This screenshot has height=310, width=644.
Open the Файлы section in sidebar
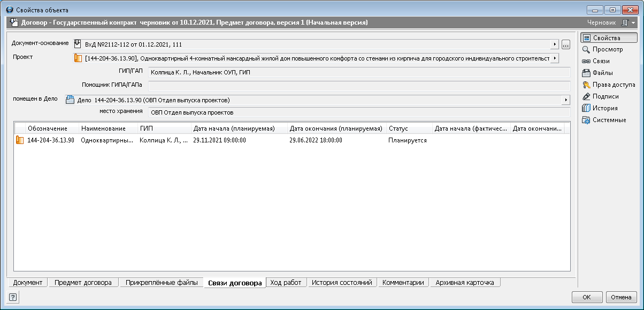[x=602, y=73]
